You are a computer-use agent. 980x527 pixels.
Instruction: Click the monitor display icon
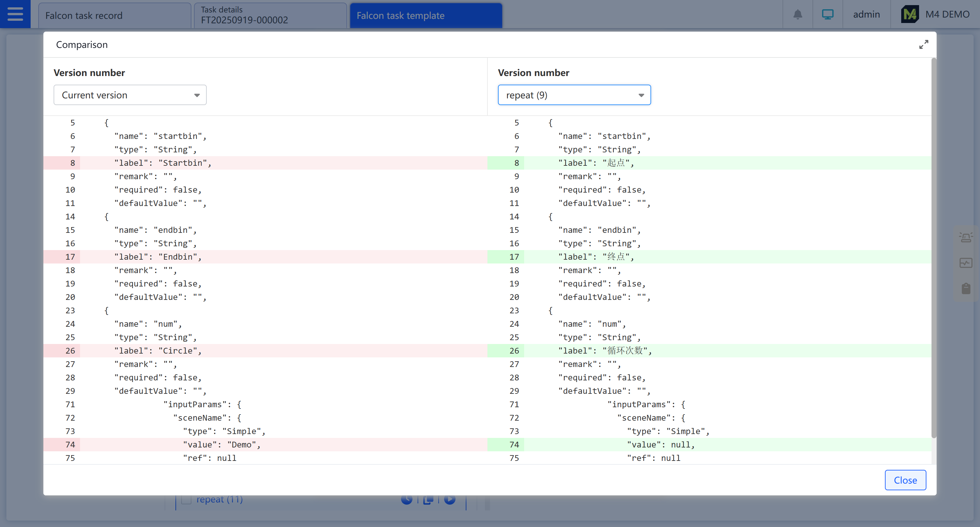[828, 14]
